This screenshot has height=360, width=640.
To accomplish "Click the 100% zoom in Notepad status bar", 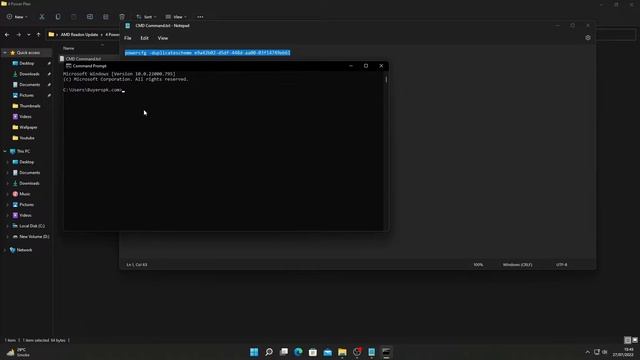I will 478,264.
